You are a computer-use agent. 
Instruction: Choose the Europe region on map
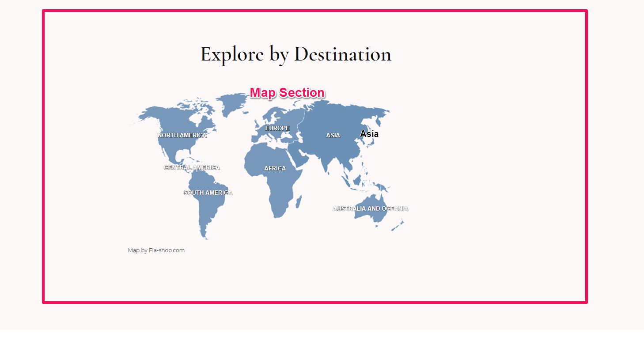click(x=277, y=128)
